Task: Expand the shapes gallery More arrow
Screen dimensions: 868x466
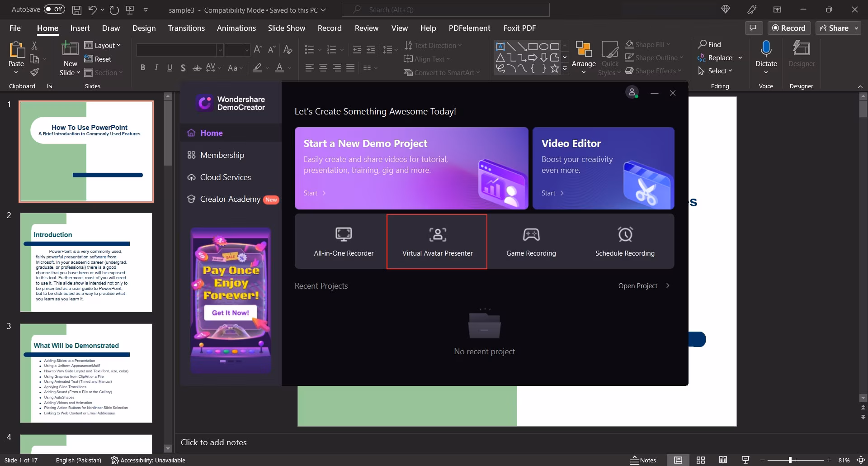Action: [565, 69]
